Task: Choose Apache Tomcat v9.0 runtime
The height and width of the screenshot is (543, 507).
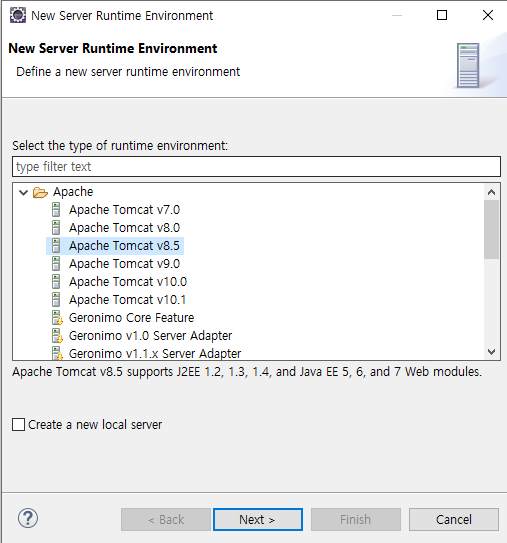Action: (124, 264)
